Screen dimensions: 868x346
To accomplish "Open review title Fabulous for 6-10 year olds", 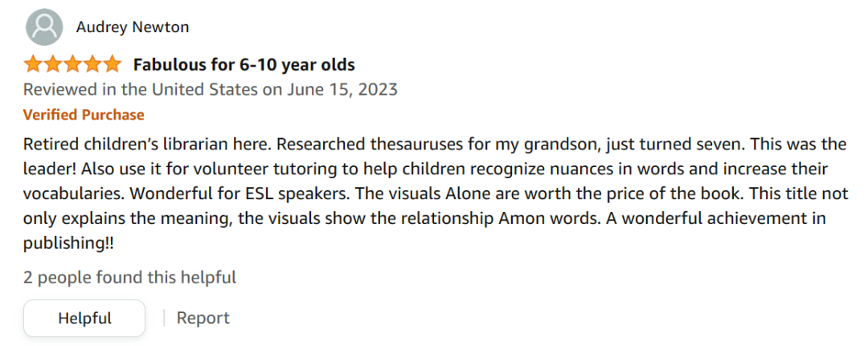I will click(244, 65).
